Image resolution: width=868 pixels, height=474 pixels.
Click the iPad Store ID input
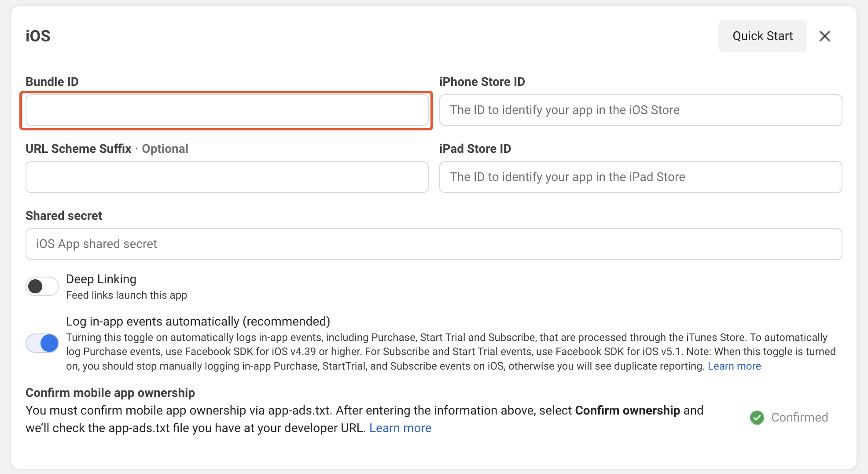pyautogui.click(x=640, y=177)
